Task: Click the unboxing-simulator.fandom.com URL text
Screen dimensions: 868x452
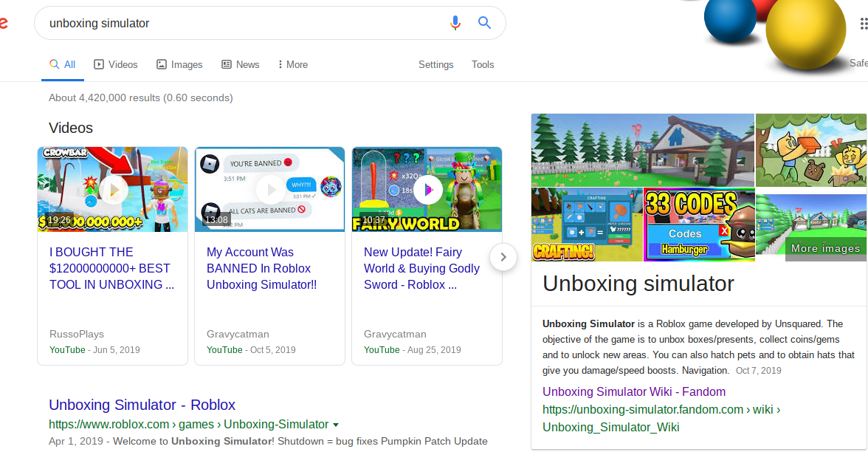Action: click(x=661, y=418)
